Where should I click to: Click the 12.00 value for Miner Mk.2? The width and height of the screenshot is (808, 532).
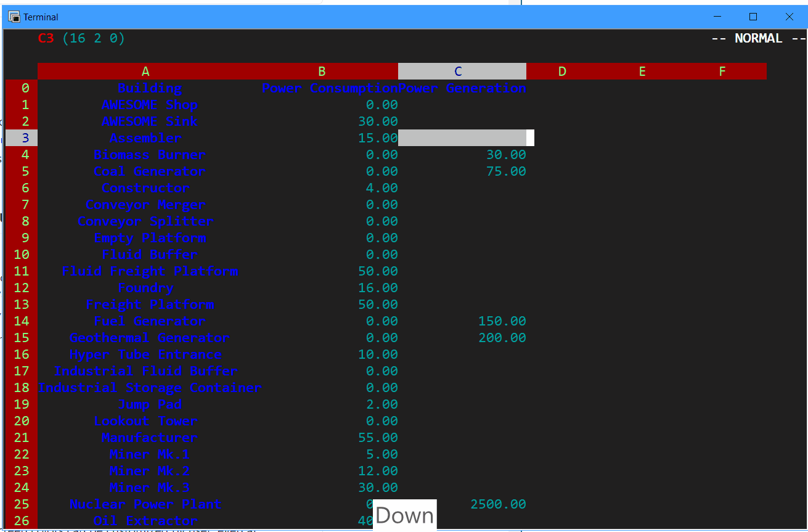[378, 471]
